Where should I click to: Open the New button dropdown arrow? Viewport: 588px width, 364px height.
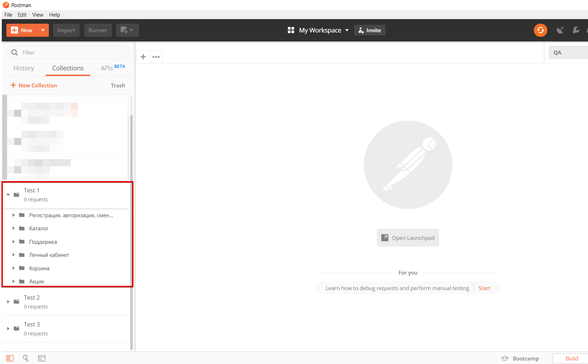click(x=43, y=30)
